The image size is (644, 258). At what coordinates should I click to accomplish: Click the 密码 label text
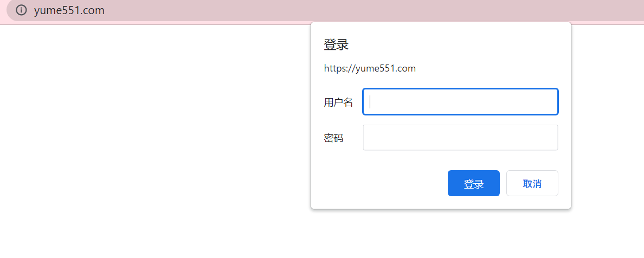[x=333, y=138]
